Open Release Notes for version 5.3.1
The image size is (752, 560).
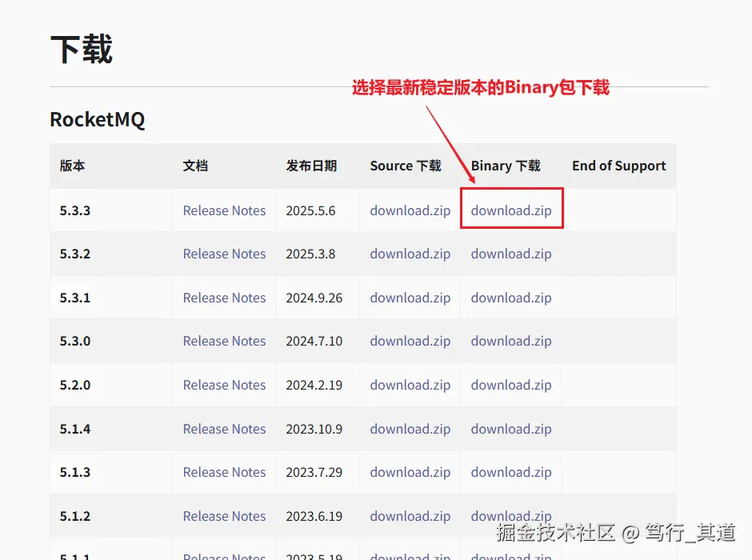tap(224, 298)
